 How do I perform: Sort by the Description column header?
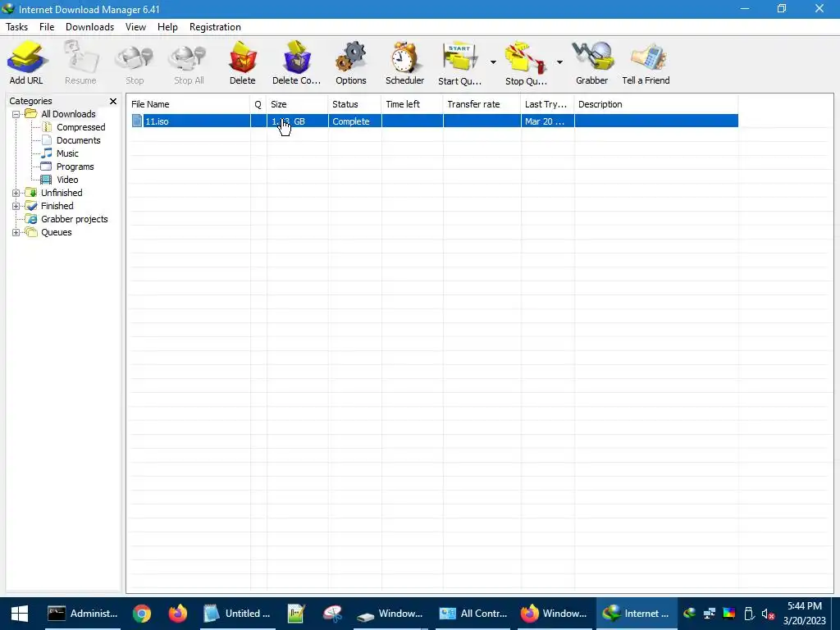[x=656, y=104]
